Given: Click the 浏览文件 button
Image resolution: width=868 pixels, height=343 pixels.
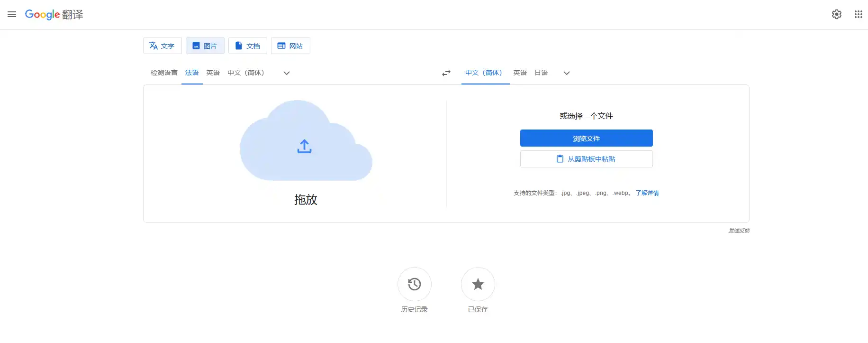Looking at the screenshot, I should pyautogui.click(x=586, y=138).
